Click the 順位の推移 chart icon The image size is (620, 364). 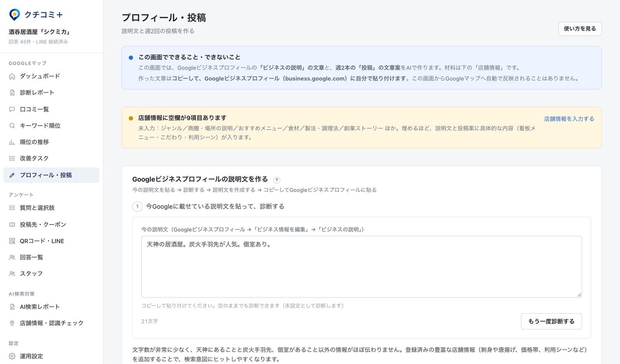[x=12, y=142]
